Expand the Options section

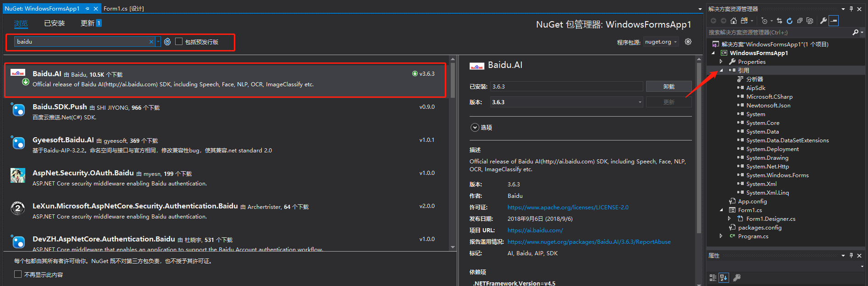[x=475, y=128]
